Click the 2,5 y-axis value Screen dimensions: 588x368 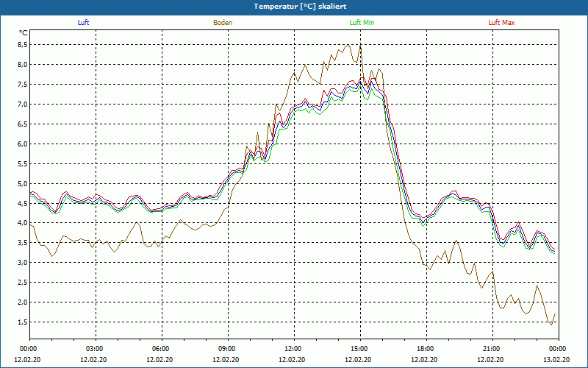point(23,283)
